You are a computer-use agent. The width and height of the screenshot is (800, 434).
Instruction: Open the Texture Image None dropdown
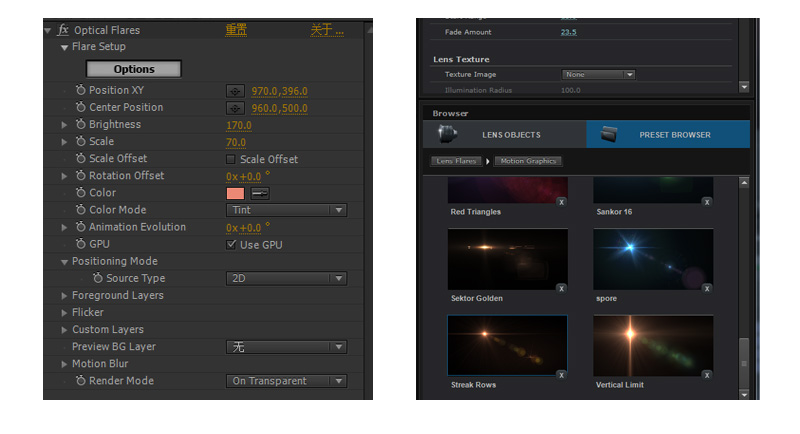598,74
